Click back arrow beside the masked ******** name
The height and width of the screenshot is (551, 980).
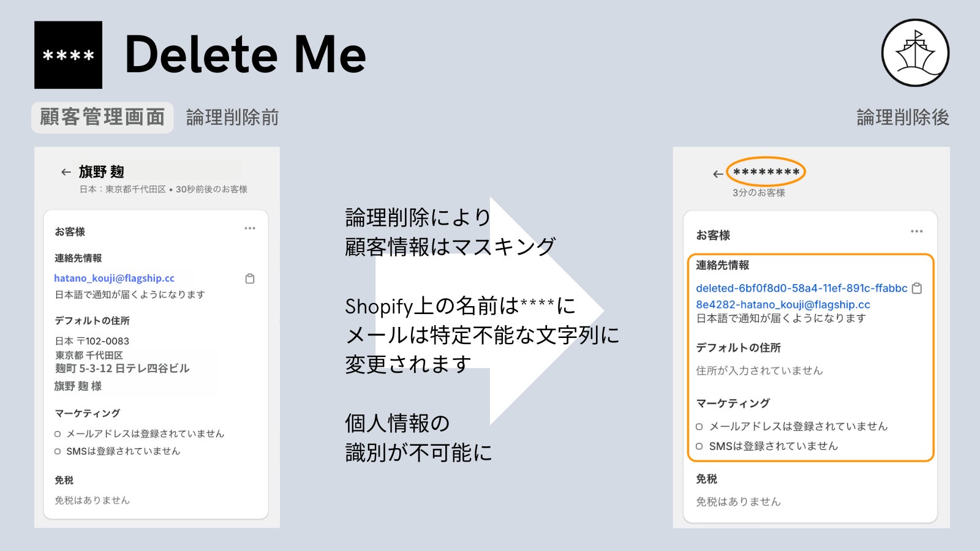718,174
